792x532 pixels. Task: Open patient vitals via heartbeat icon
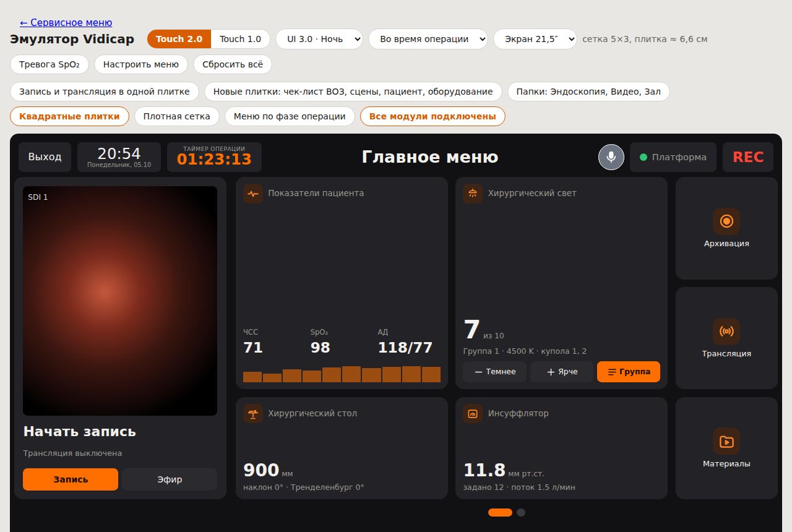pyautogui.click(x=253, y=194)
